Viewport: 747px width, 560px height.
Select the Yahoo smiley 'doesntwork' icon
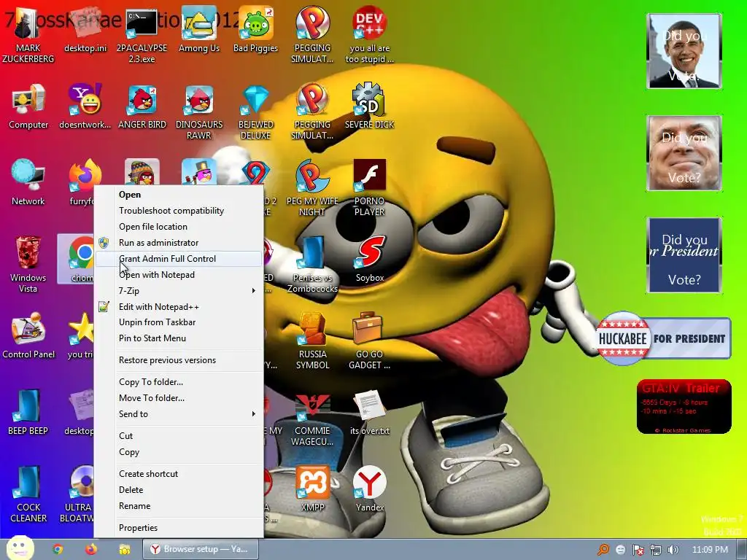(85, 106)
